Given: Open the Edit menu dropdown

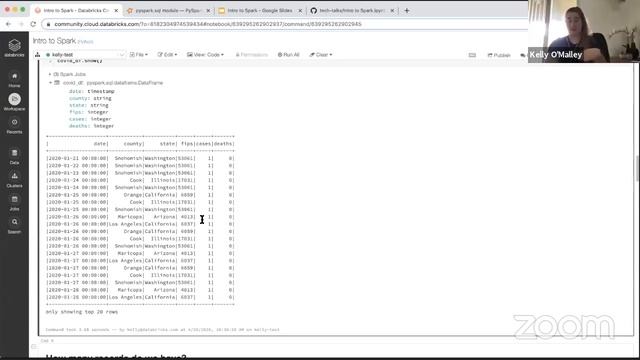Looking at the screenshot, I should (167, 55).
